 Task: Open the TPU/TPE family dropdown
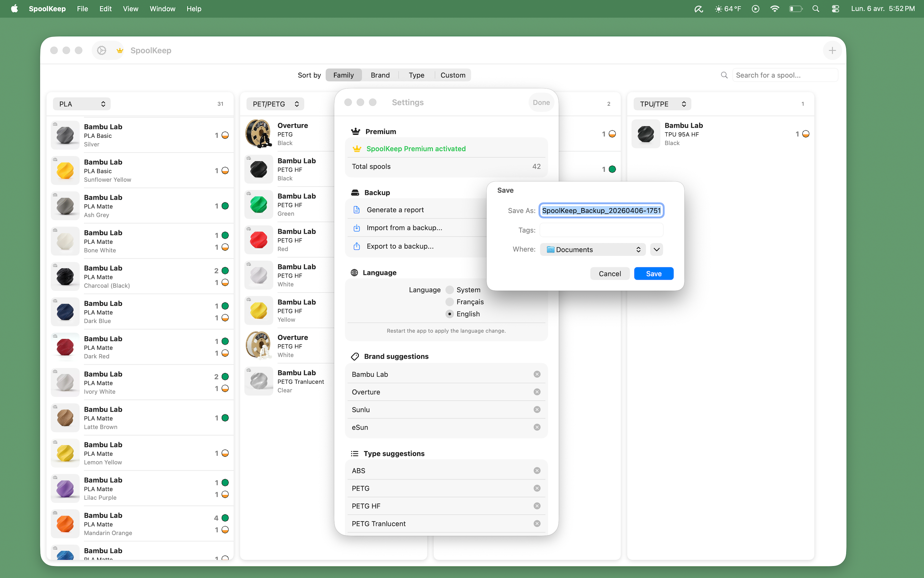click(663, 104)
